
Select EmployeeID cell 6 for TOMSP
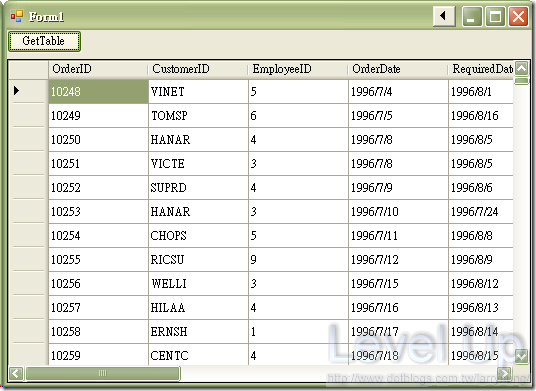coord(298,116)
